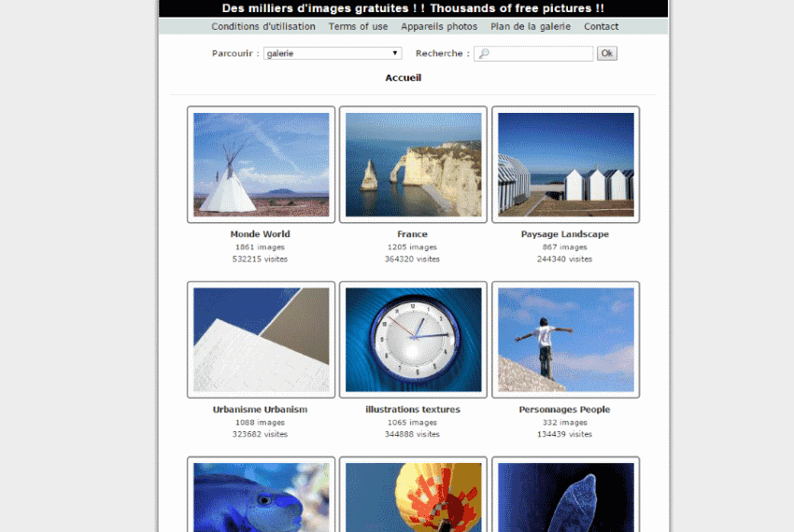Viewport: 794px width, 532px height.
Task: Select the '134439 visites' text
Action: (564, 434)
